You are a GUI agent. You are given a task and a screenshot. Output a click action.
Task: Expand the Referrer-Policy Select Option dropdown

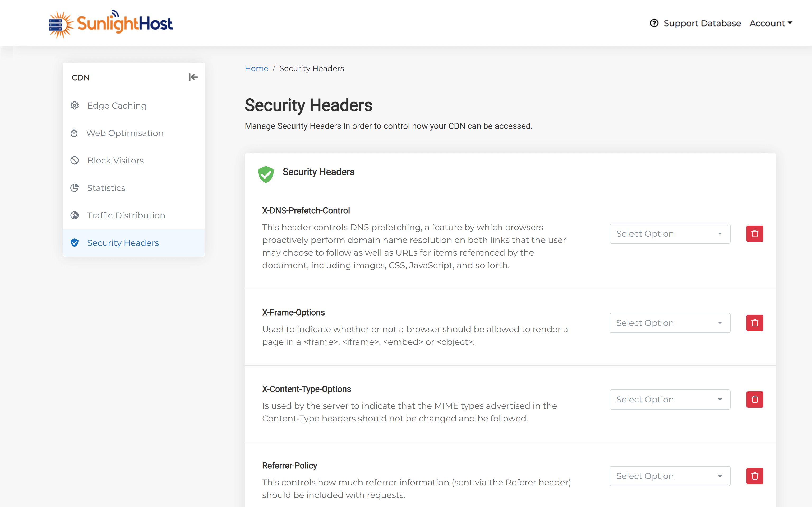pyautogui.click(x=670, y=476)
